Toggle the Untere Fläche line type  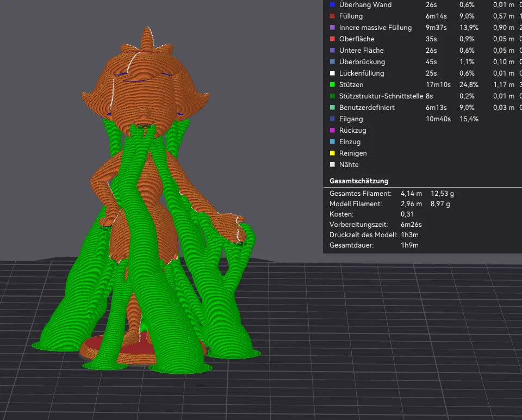pos(361,50)
